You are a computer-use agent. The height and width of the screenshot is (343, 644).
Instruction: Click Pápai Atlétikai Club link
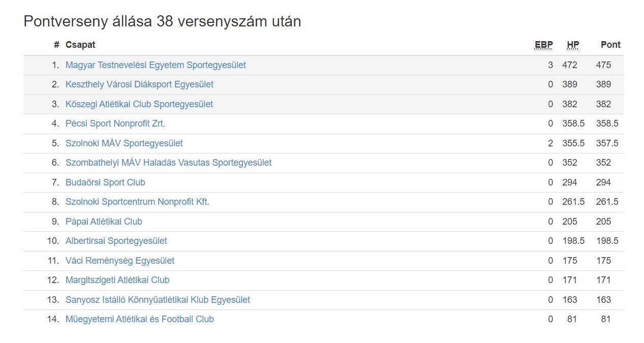[x=104, y=222]
